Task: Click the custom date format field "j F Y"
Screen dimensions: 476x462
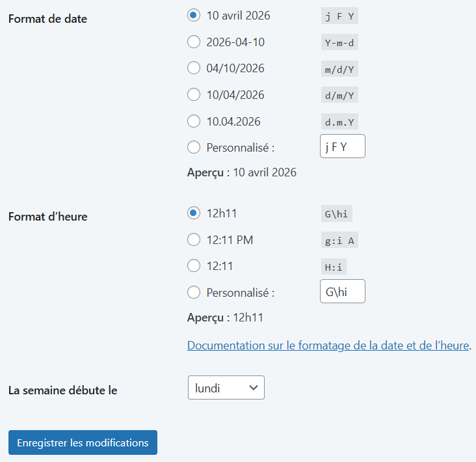Action: [343, 146]
